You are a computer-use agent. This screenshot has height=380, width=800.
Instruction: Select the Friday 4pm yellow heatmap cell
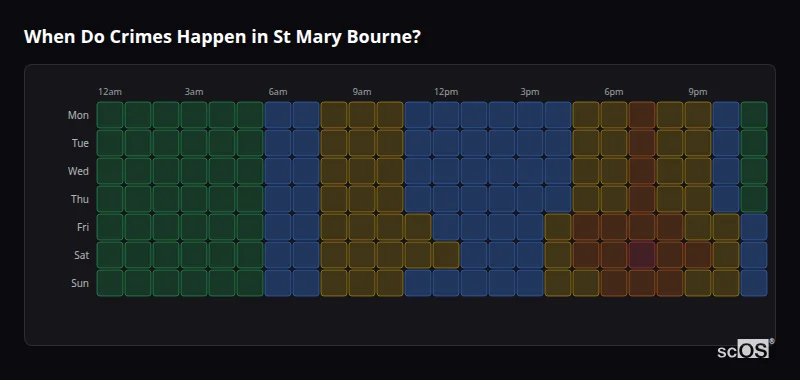click(558, 227)
